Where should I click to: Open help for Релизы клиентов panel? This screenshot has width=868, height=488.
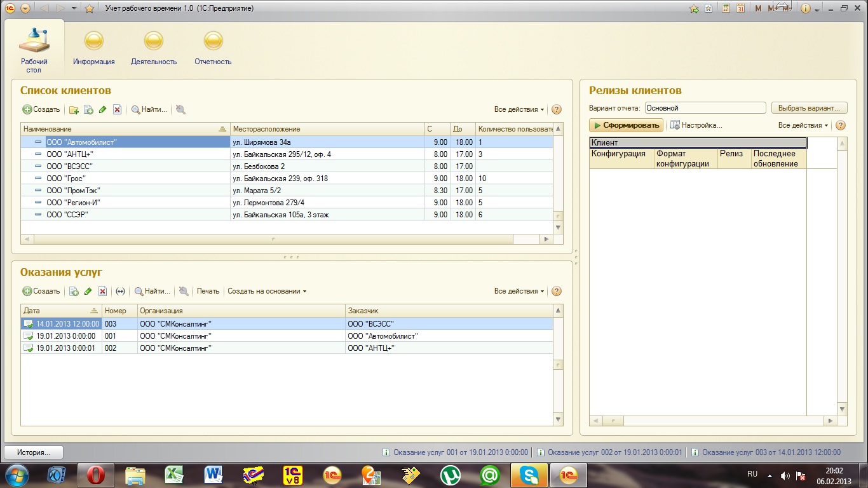point(841,125)
